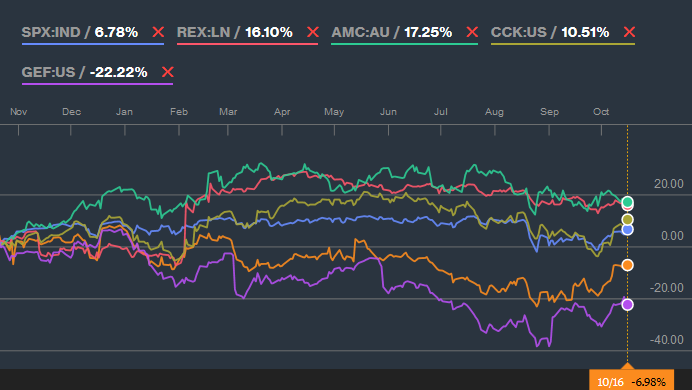
Task: Remove REX:LN series using its red X
Action: (313, 32)
